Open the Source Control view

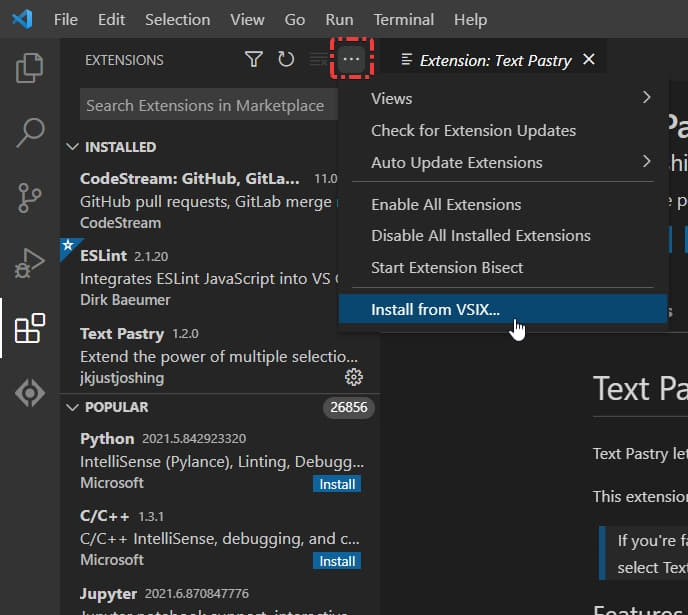click(x=29, y=198)
